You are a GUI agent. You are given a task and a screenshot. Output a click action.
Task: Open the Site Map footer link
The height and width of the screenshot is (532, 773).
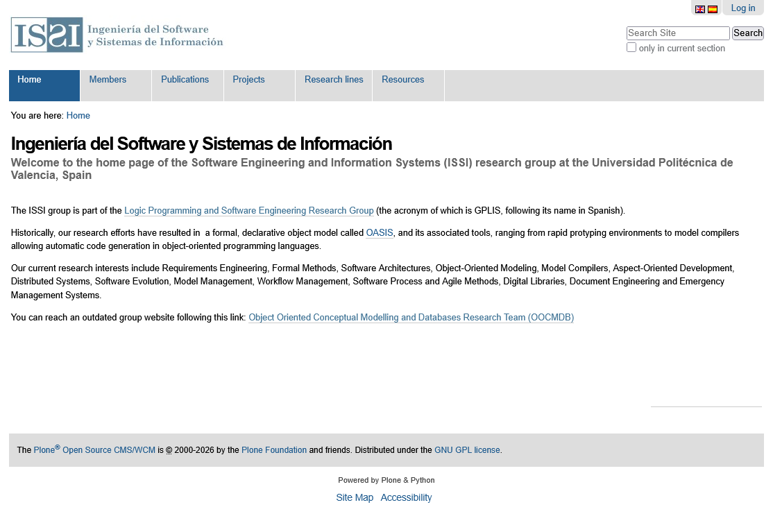point(355,498)
